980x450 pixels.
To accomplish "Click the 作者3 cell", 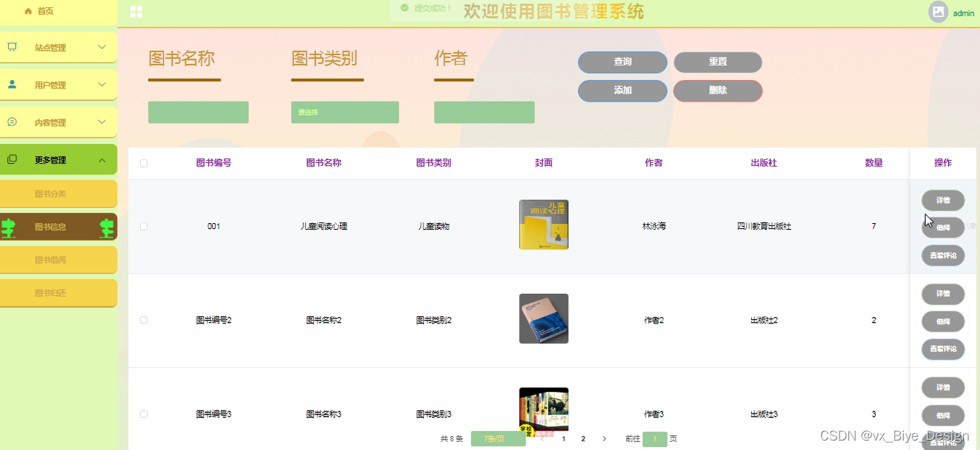I will click(x=654, y=414).
